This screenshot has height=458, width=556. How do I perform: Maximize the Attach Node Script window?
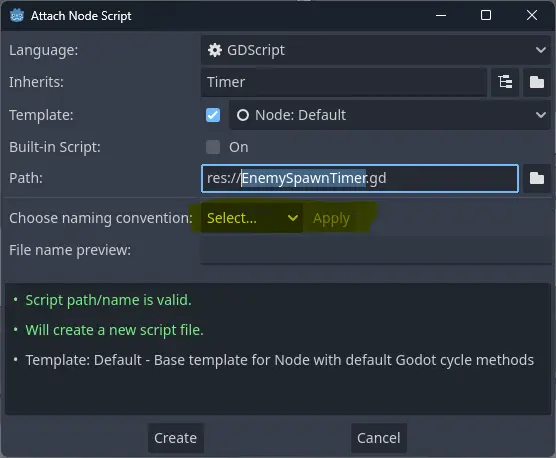click(486, 15)
